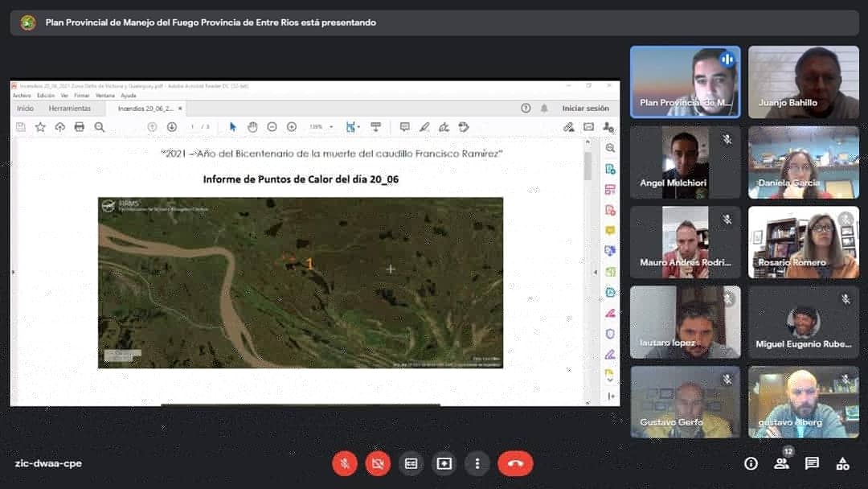This screenshot has width=868, height=489.
Task: Open Protect shield tool in sidebar
Action: 610,334
